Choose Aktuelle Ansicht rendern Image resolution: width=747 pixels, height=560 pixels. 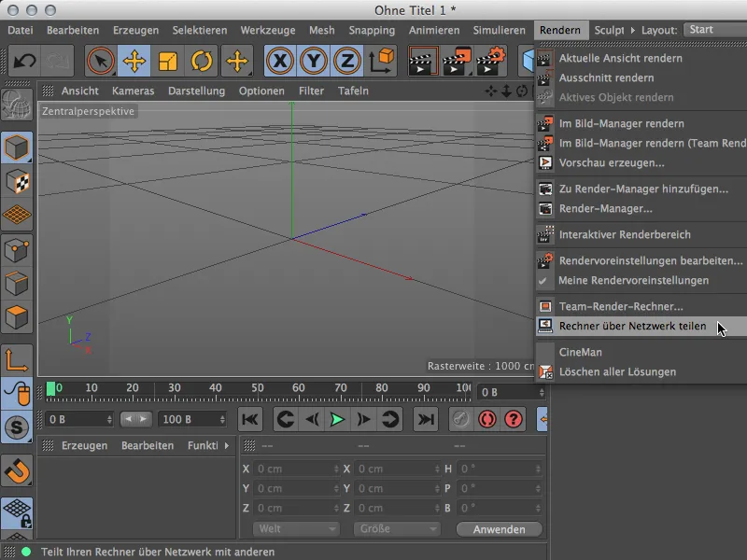pos(641,58)
